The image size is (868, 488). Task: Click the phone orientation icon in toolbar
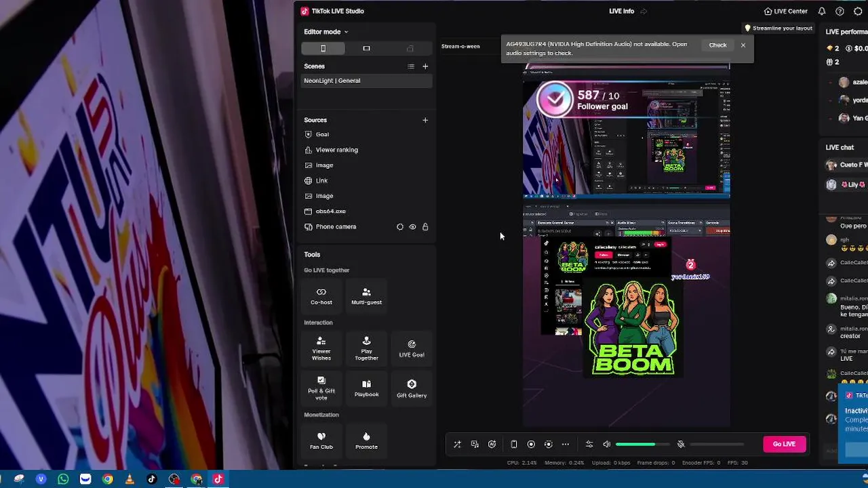[x=514, y=445]
